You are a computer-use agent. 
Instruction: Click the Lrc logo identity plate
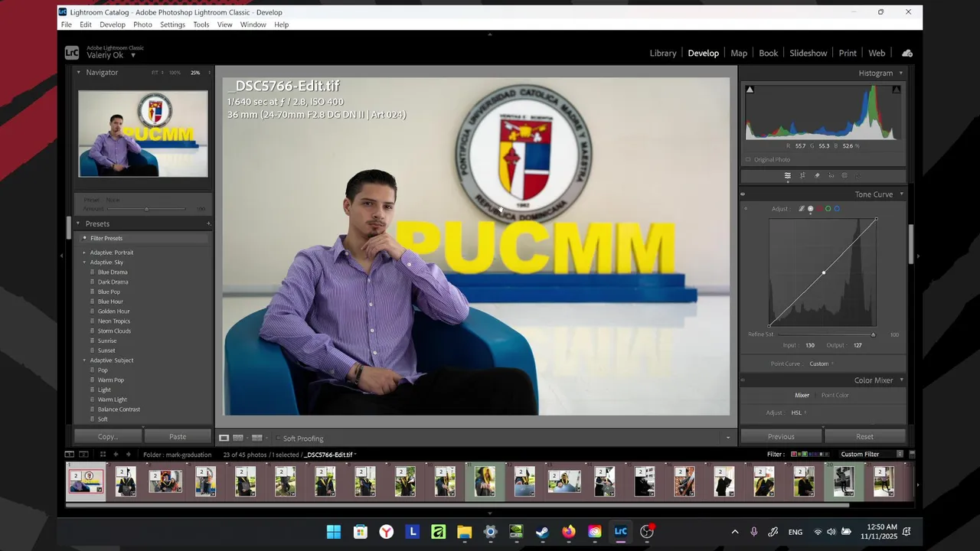click(71, 53)
